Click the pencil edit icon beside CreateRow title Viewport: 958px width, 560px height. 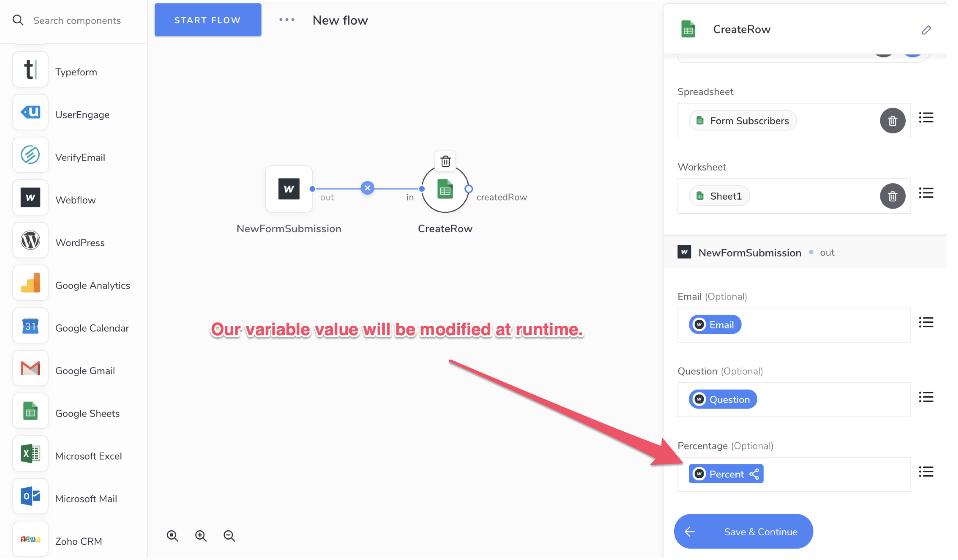pyautogui.click(x=926, y=30)
